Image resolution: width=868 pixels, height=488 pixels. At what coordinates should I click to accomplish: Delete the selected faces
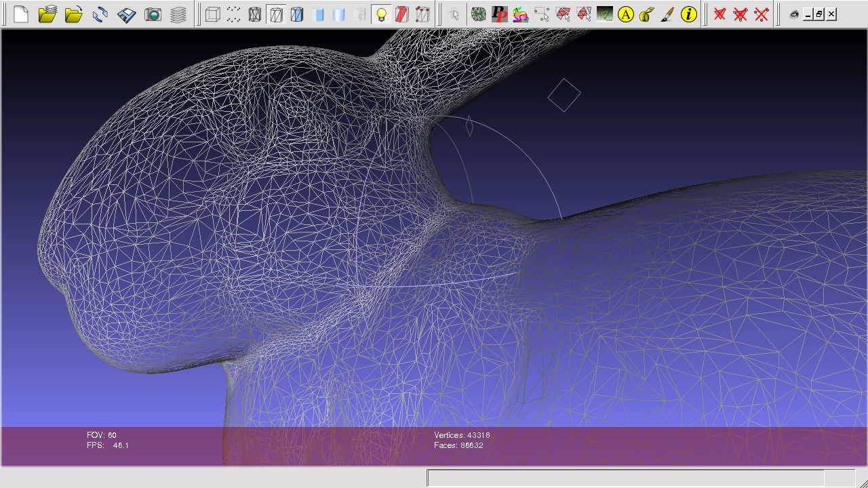(720, 14)
